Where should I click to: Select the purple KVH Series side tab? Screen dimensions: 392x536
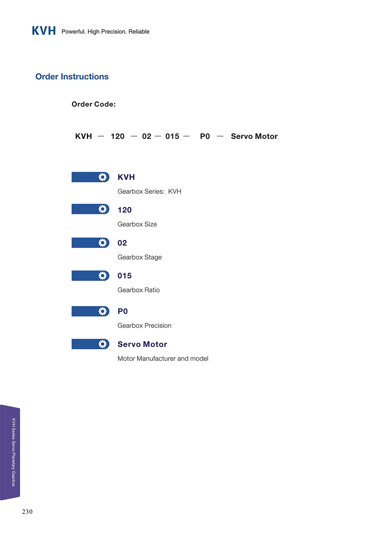coord(10,452)
